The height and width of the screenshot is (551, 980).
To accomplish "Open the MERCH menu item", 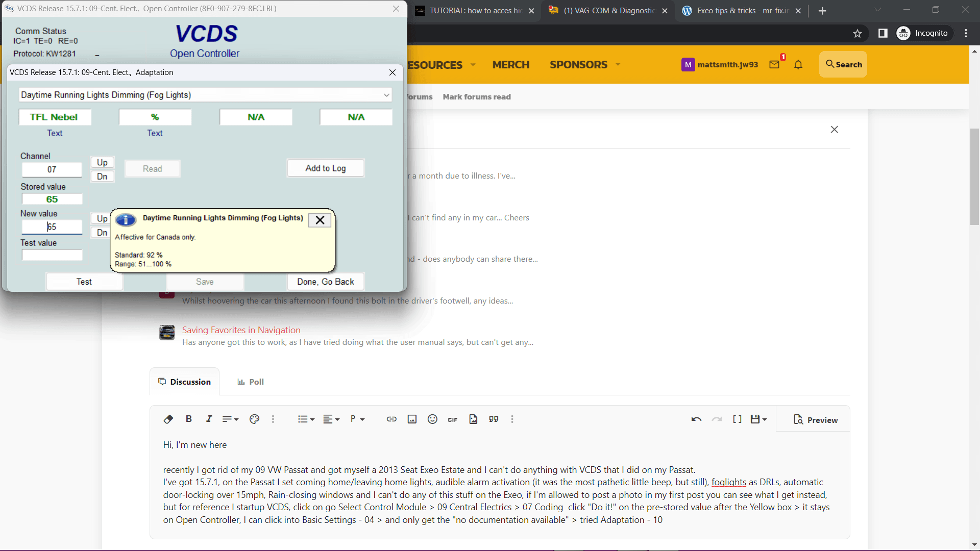I will 511,65.
